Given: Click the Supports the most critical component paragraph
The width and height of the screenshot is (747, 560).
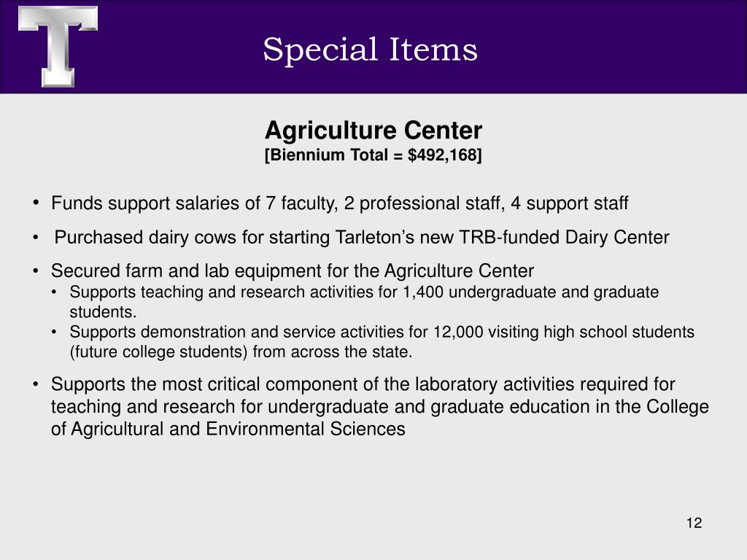Looking at the screenshot, I should (379, 406).
